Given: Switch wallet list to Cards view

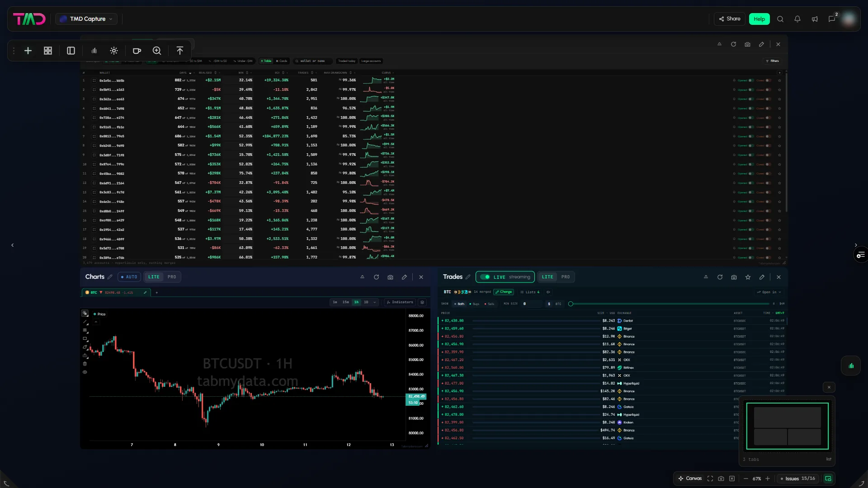Looking at the screenshot, I should point(282,61).
